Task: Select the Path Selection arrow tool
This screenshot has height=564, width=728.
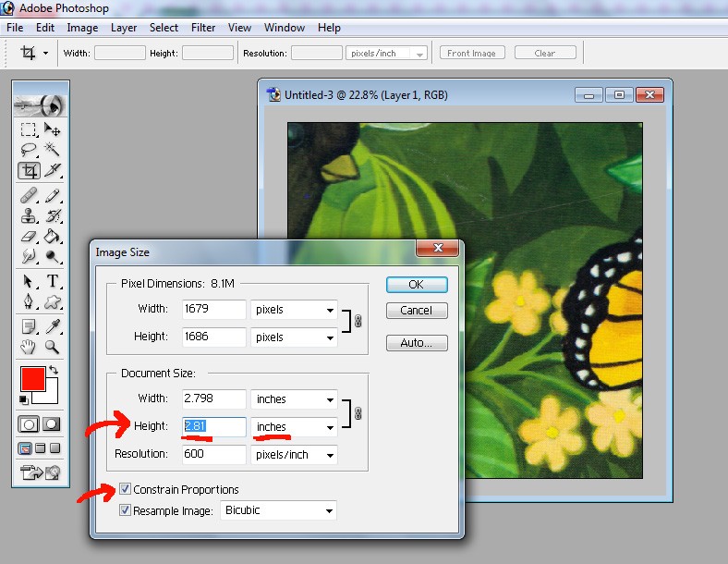Action: pos(29,281)
